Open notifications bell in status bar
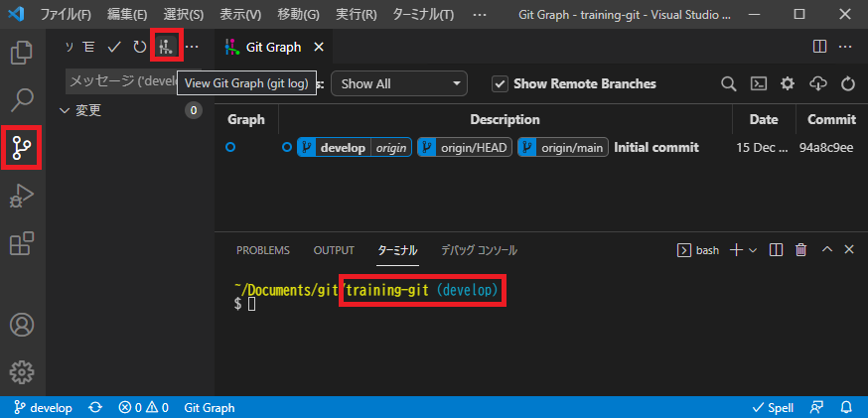The image size is (868, 418). coord(846,408)
